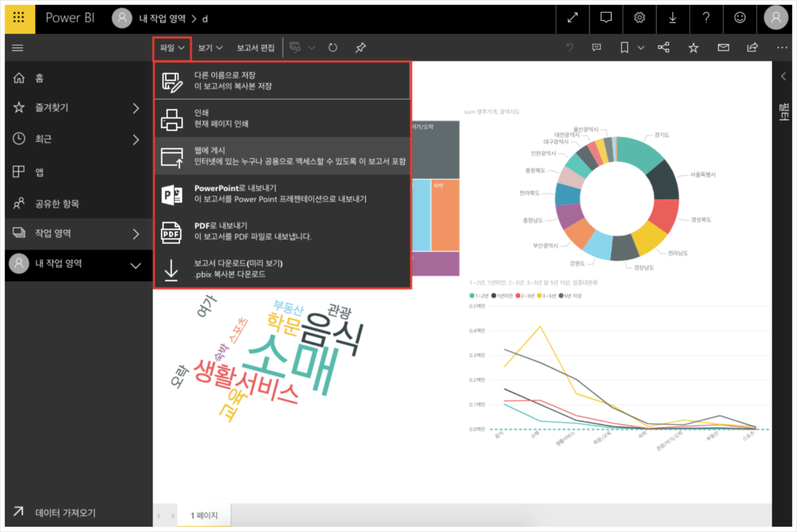Click the feedback smiley icon

click(740, 19)
